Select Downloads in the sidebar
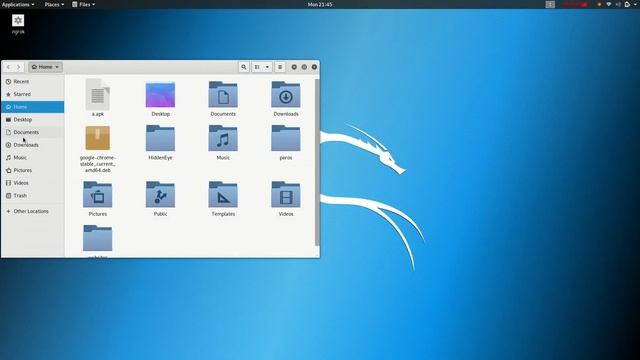640x360 pixels. (33, 145)
